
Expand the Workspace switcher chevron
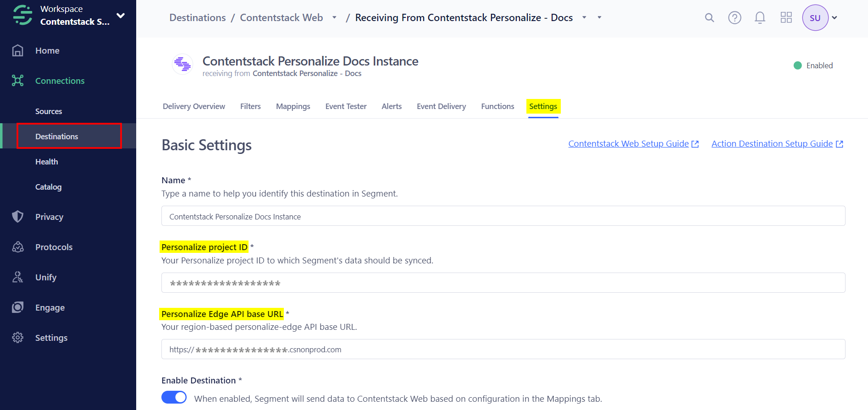[x=121, y=16]
